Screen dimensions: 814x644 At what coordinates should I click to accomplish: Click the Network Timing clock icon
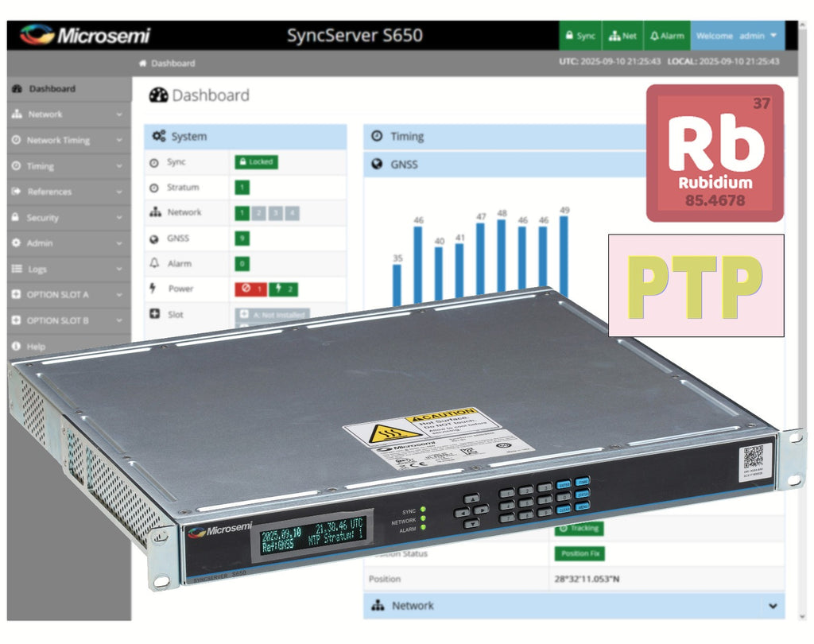pyautogui.click(x=16, y=140)
